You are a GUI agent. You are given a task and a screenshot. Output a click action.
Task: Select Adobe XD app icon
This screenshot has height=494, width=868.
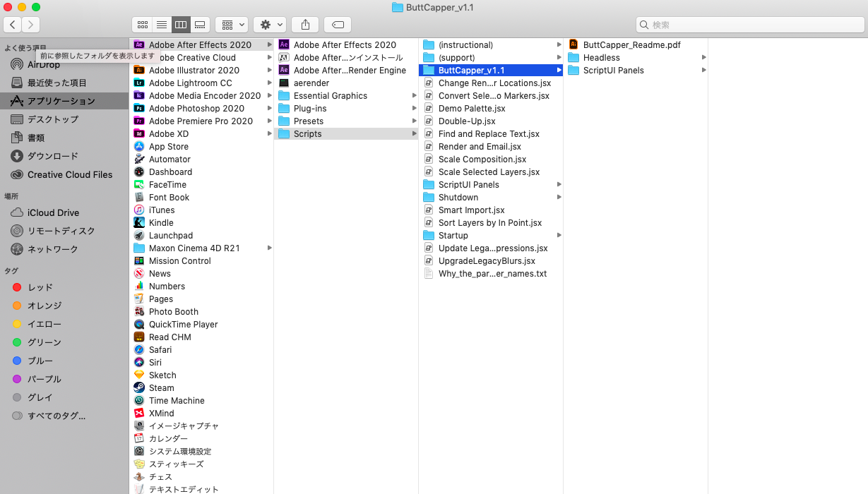pos(139,134)
